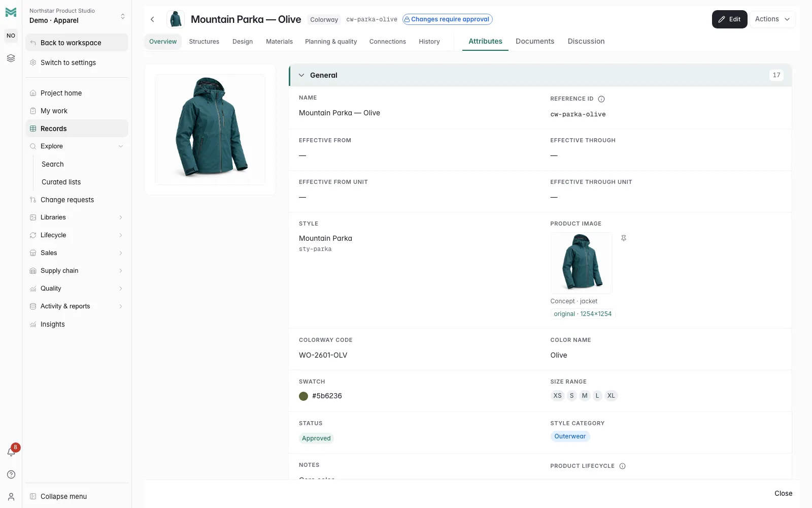Open the Discussion tab
812x508 pixels.
tap(586, 41)
